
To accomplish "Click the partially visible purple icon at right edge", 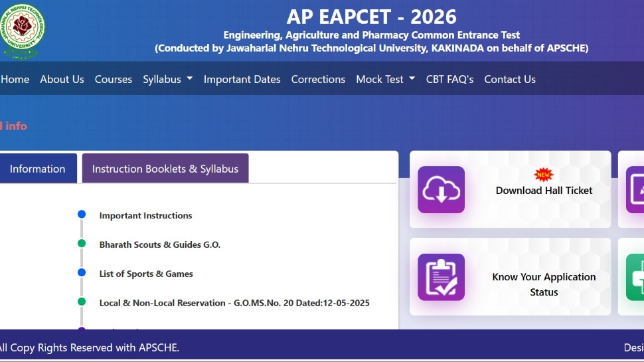I will [x=635, y=190].
